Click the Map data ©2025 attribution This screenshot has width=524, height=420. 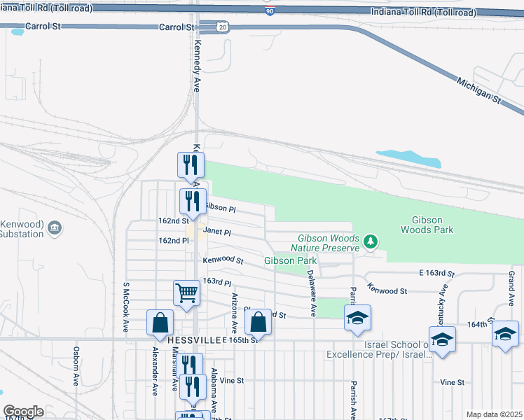point(495,414)
